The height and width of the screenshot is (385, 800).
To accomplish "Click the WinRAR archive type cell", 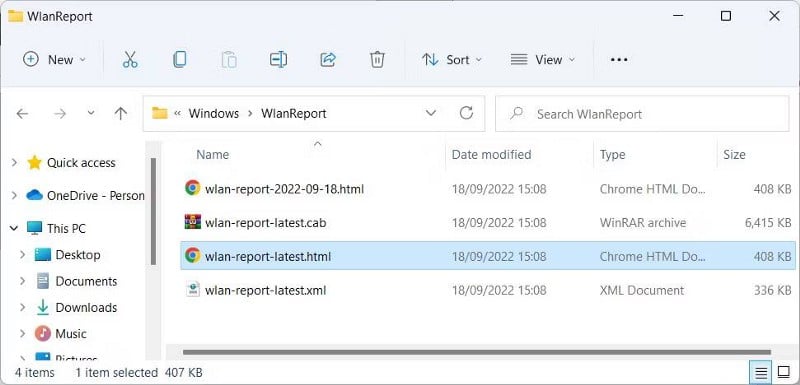I will coord(643,223).
